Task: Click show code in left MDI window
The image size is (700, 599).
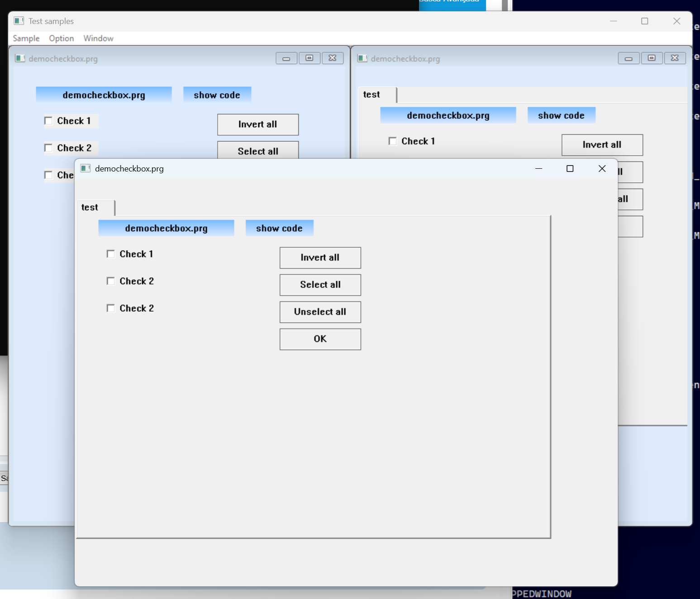Action: click(217, 95)
